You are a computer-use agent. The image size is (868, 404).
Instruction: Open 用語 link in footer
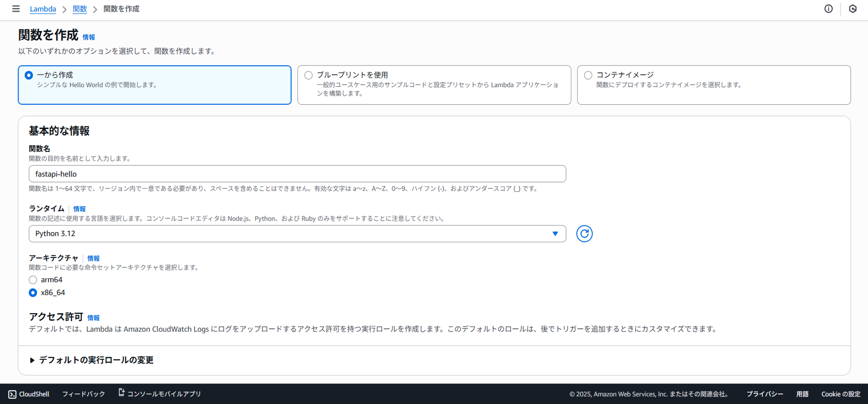coord(802,394)
